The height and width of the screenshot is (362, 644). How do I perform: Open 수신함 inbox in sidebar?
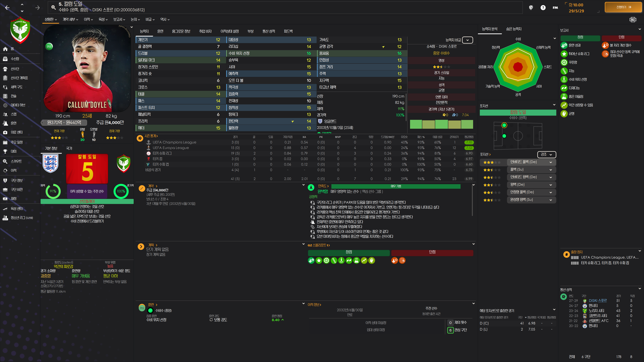15,59
